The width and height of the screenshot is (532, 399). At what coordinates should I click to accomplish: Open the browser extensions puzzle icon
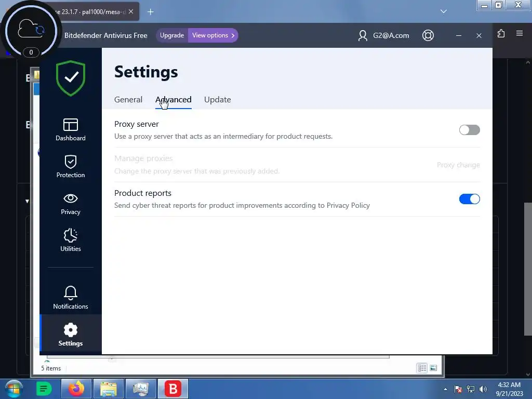click(501, 33)
